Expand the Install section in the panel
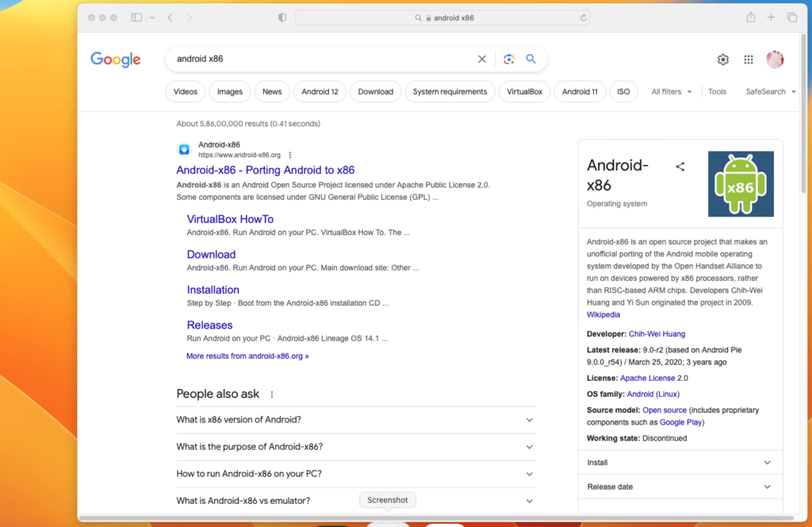812x527 pixels. [x=680, y=462]
